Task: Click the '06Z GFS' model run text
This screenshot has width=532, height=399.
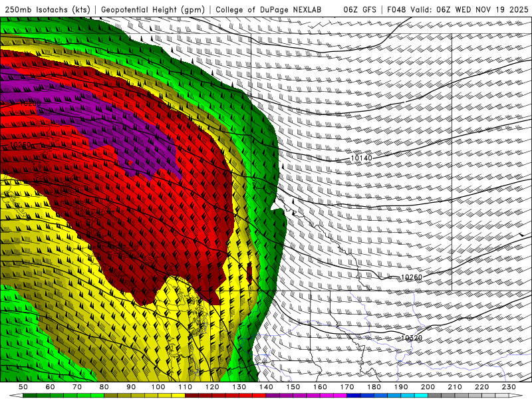Action: click(360, 10)
